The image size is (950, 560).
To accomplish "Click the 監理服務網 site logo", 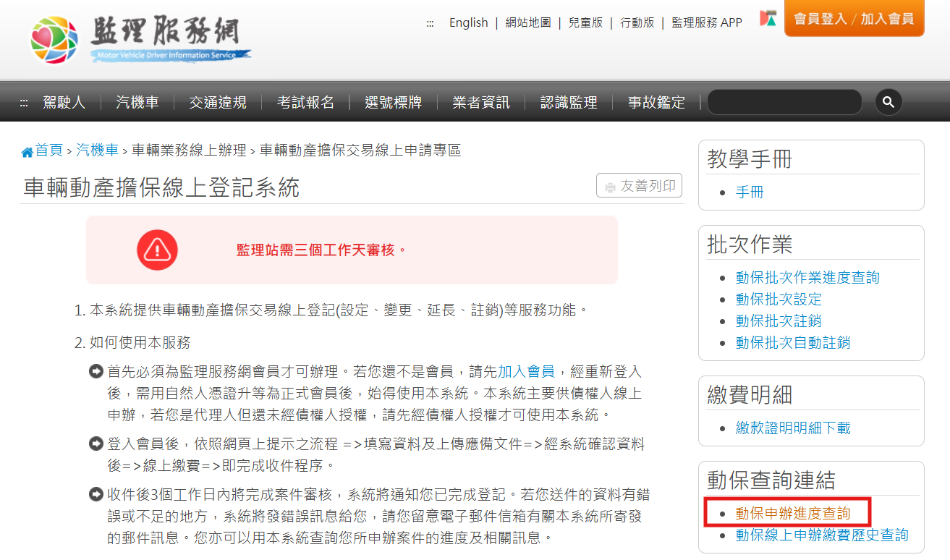I will [x=140, y=38].
